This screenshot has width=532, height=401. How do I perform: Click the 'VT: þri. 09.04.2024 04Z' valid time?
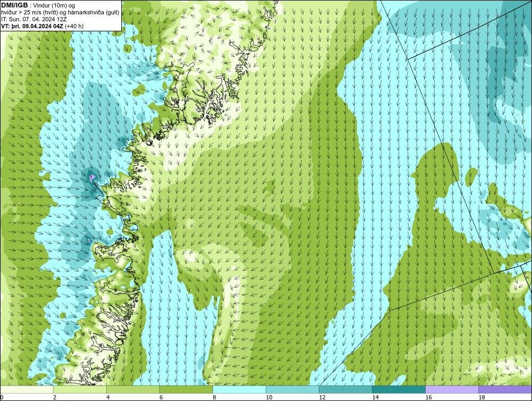tap(32, 26)
